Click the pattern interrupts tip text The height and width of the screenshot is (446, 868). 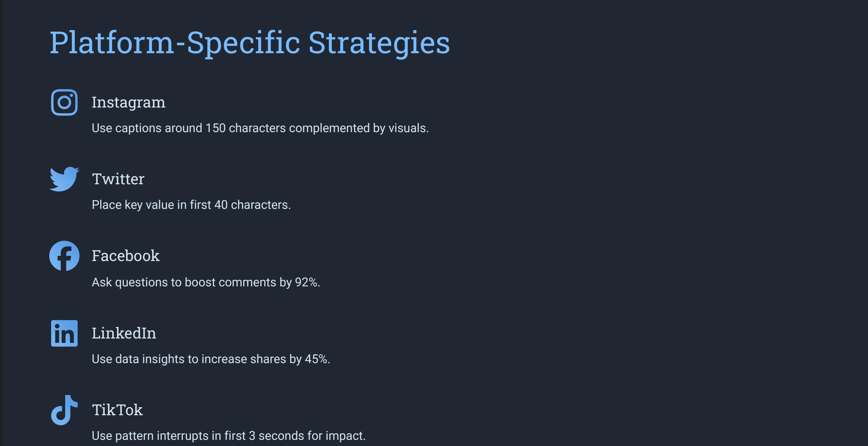(229, 436)
